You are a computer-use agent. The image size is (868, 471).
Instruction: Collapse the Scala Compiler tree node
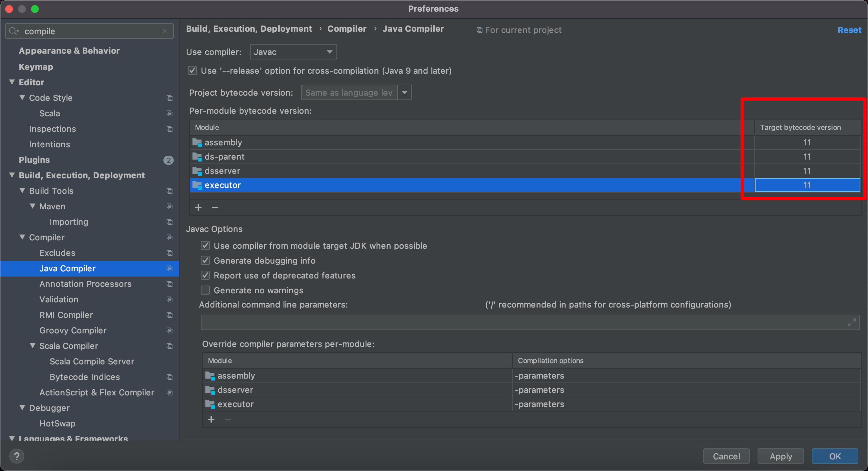pos(33,346)
